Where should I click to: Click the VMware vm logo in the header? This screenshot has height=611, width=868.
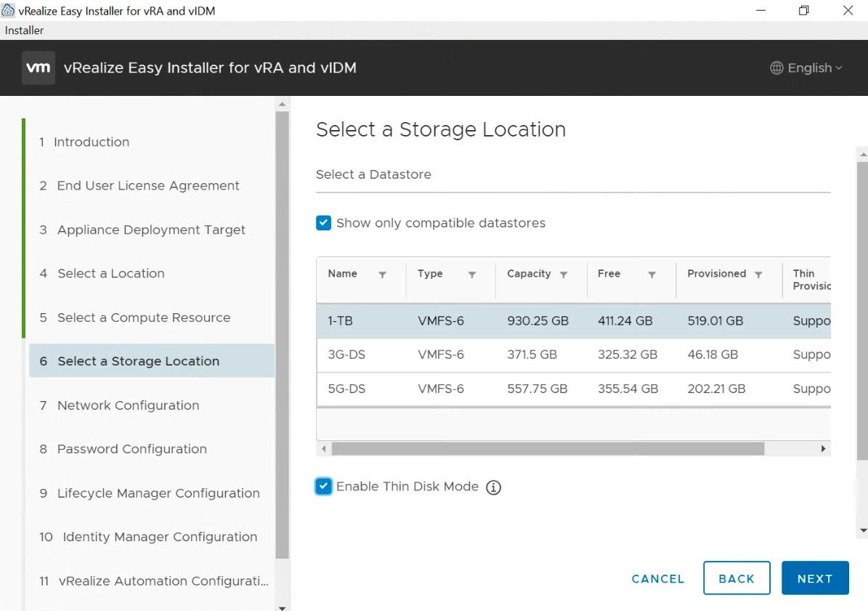pos(38,68)
